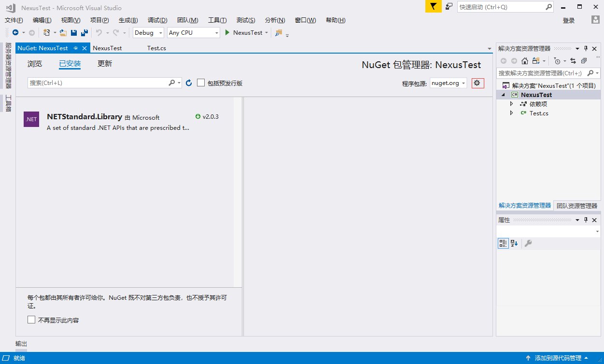Open the document tab list dropdown arrow
604x364 pixels.
pos(489,48)
